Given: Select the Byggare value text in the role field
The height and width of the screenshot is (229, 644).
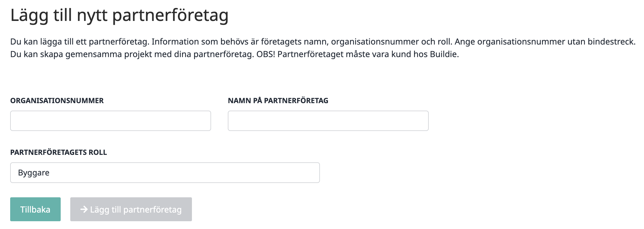Looking at the screenshot, I should click(34, 173).
